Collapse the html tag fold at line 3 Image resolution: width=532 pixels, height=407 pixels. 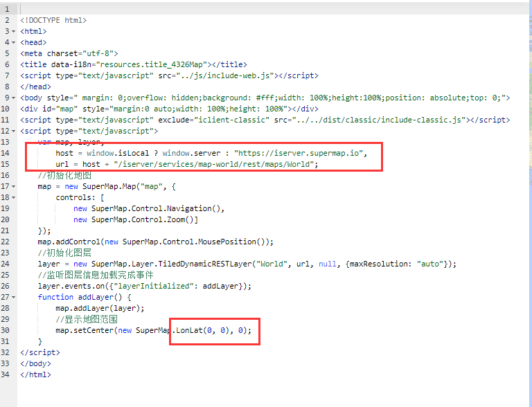pos(14,32)
